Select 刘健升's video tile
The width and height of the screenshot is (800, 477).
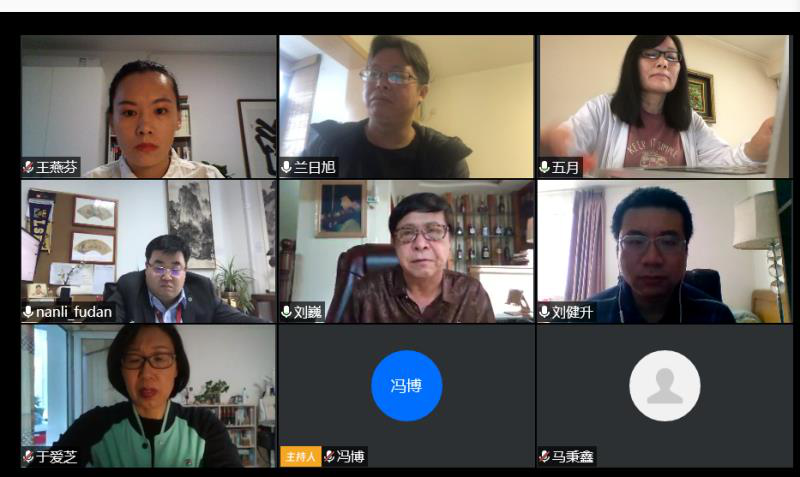click(x=665, y=251)
